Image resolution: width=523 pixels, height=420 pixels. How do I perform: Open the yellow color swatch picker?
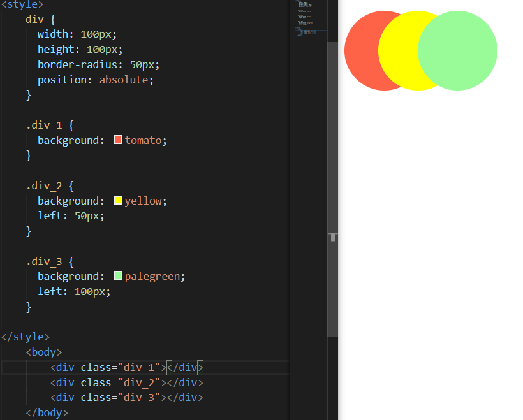click(x=118, y=200)
